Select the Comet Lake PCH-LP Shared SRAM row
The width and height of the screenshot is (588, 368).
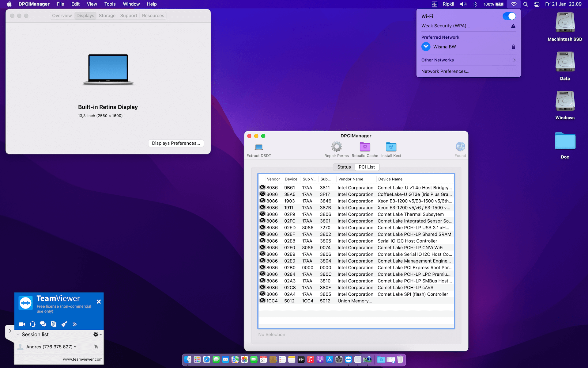[356, 234]
